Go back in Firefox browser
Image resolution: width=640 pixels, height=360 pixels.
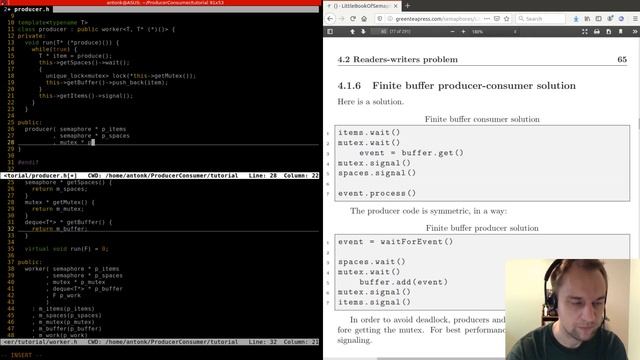(330, 19)
